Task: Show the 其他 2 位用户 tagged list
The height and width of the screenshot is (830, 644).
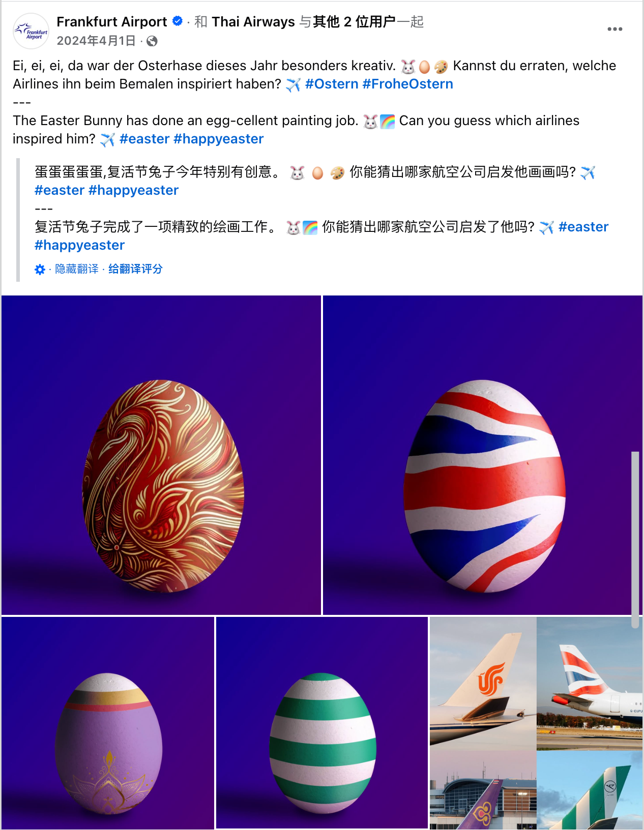Action: [355, 22]
